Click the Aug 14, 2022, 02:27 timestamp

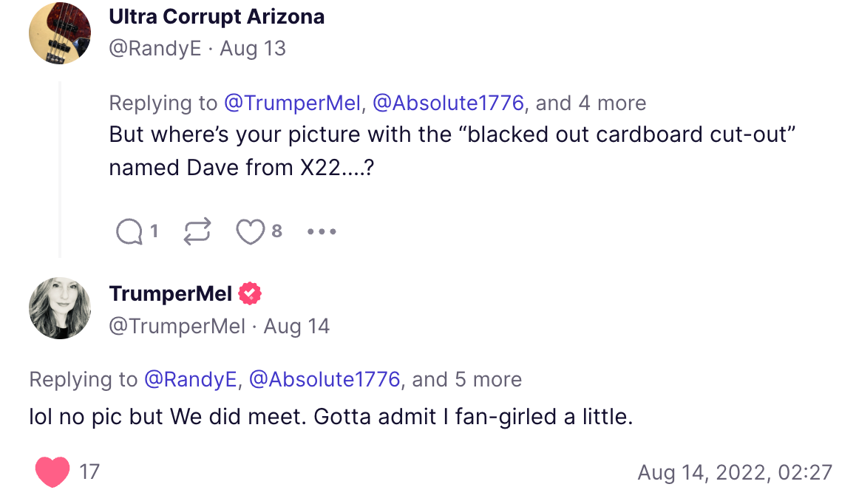(x=735, y=471)
